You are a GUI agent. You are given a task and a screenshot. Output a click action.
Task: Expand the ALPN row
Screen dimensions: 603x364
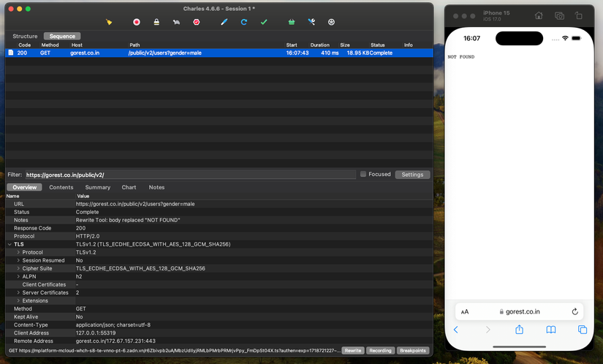click(x=18, y=276)
